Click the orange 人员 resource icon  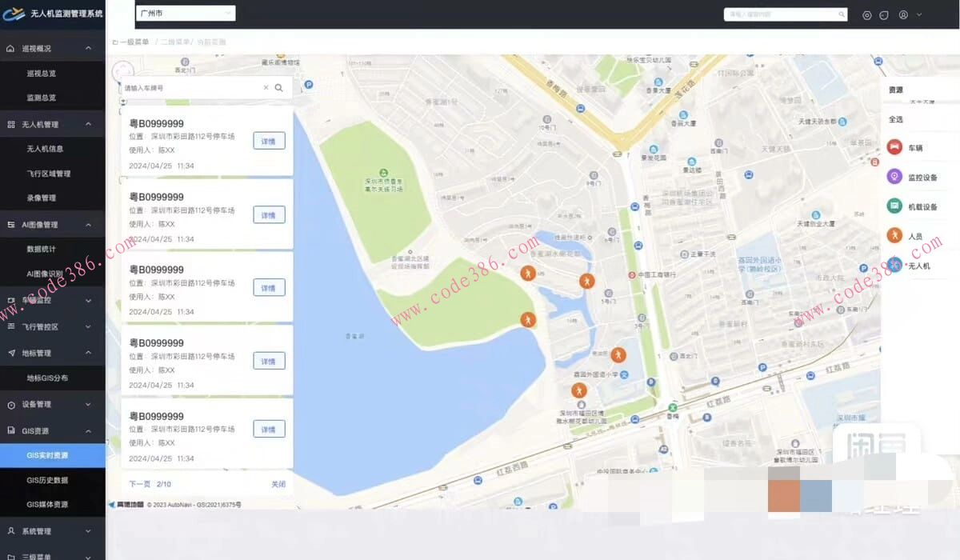click(x=894, y=236)
